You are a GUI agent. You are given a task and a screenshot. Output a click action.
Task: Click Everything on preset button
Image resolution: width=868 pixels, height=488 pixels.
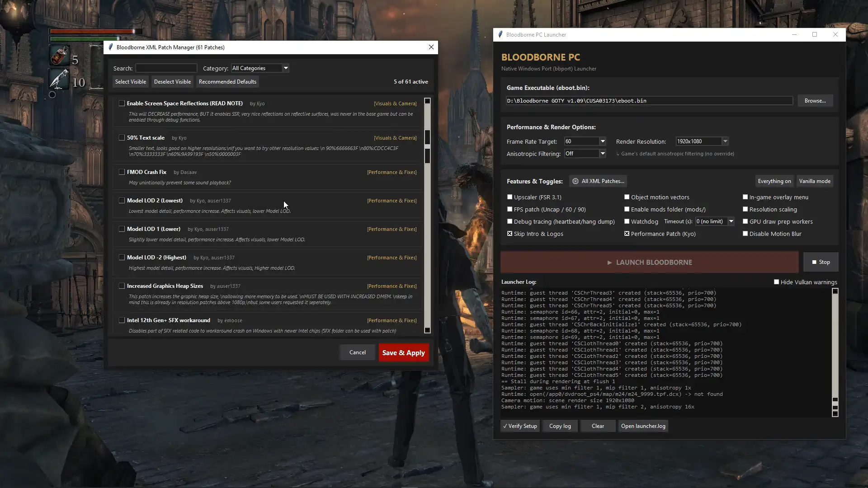click(774, 181)
